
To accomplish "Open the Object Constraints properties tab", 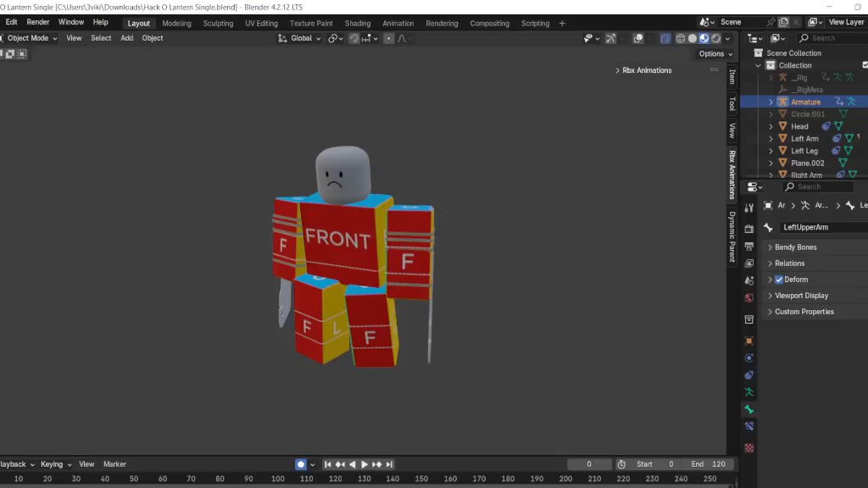I will pos(749,375).
